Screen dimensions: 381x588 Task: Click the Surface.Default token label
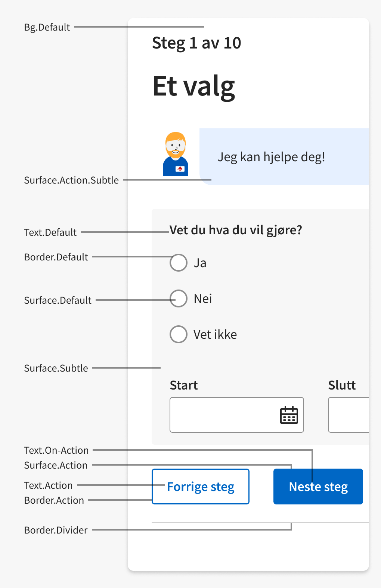pos(58,300)
